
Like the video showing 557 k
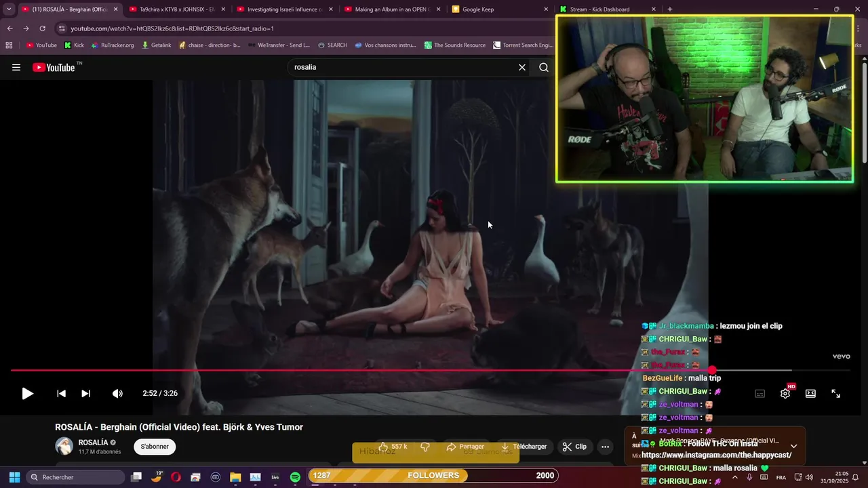[393, 447]
